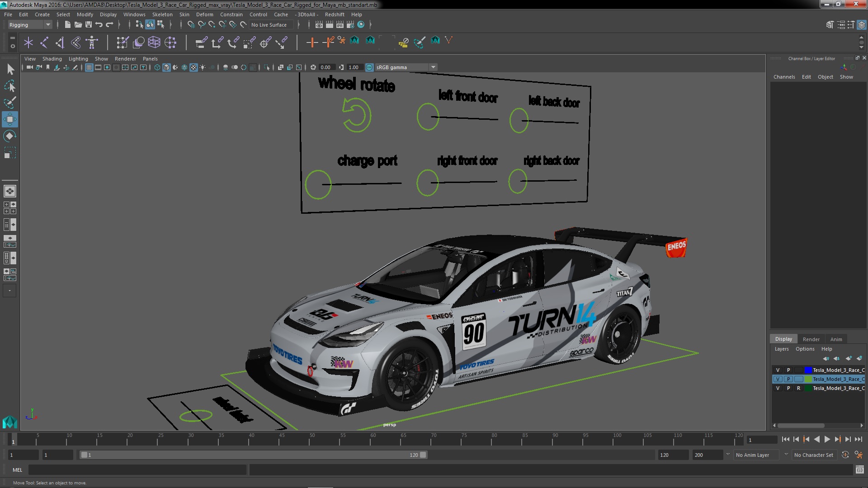The width and height of the screenshot is (868, 488).
Task: Open the Redshift menu
Action: click(335, 14)
